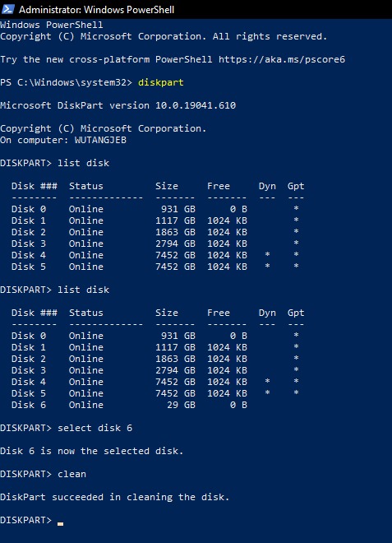Click the 'clean' command text

[x=71, y=474]
